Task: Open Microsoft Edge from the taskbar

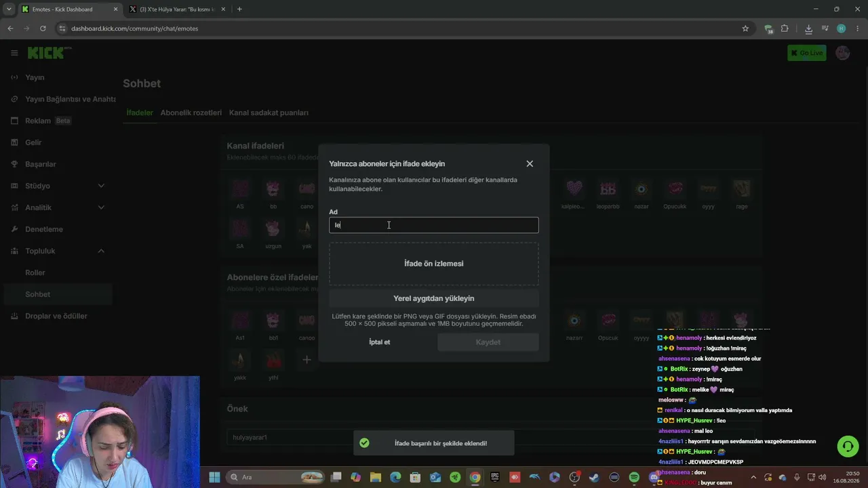Action: tap(395, 477)
